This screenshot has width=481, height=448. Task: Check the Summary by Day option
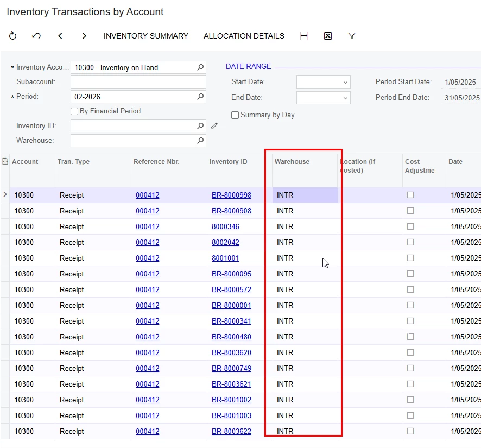tap(235, 115)
